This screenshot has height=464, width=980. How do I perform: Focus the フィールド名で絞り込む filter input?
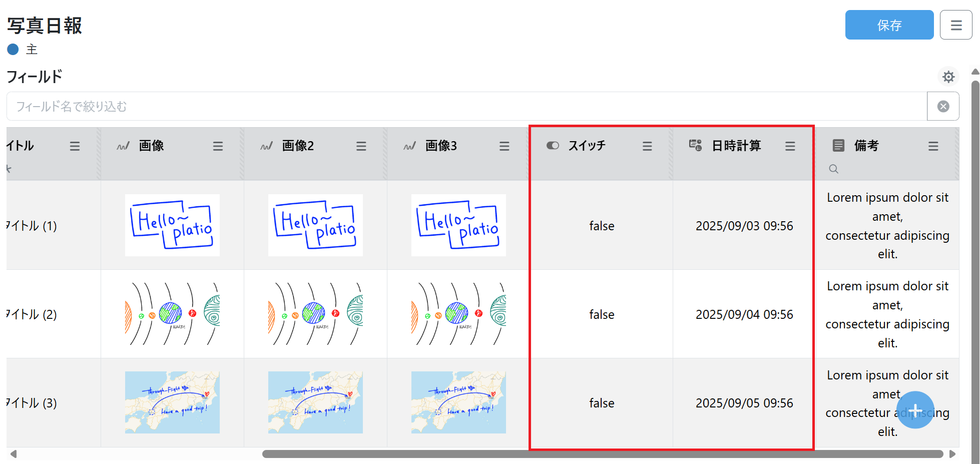[x=465, y=107]
